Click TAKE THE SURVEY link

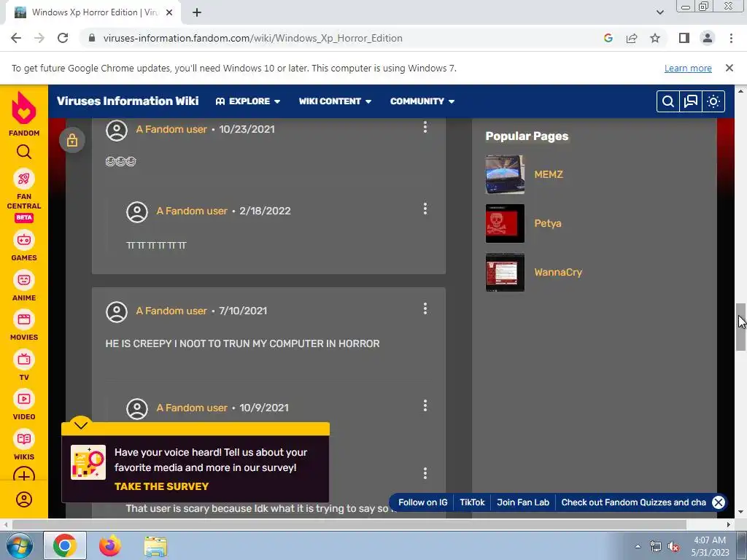[x=161, y=486]
